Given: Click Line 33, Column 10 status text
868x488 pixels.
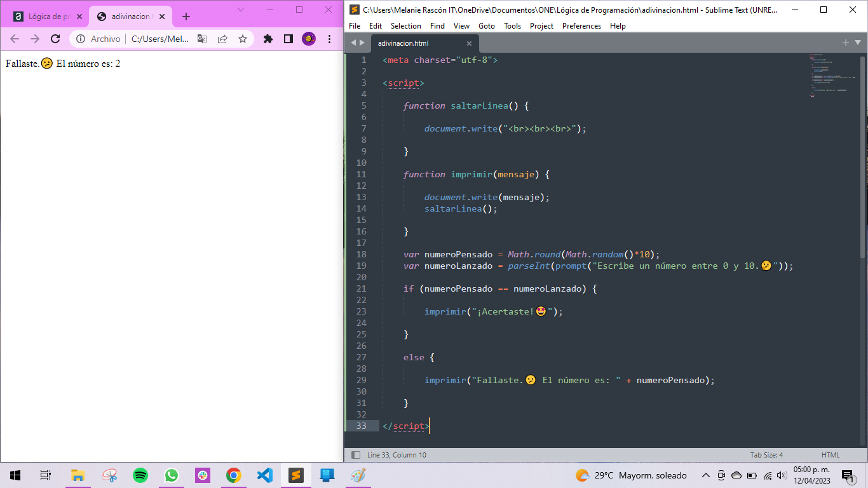Looking at the screenshot, I should point(397,455).
